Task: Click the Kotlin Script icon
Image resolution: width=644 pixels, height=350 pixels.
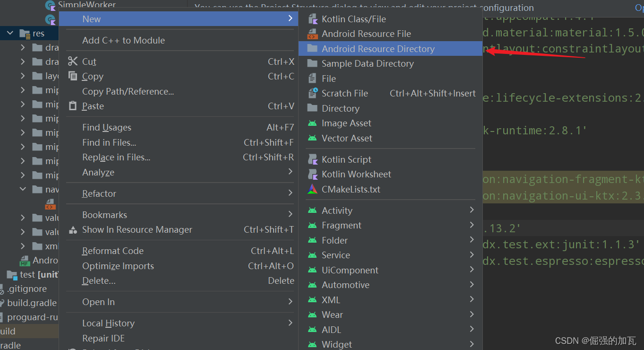Action: click(x=312, y=159)
